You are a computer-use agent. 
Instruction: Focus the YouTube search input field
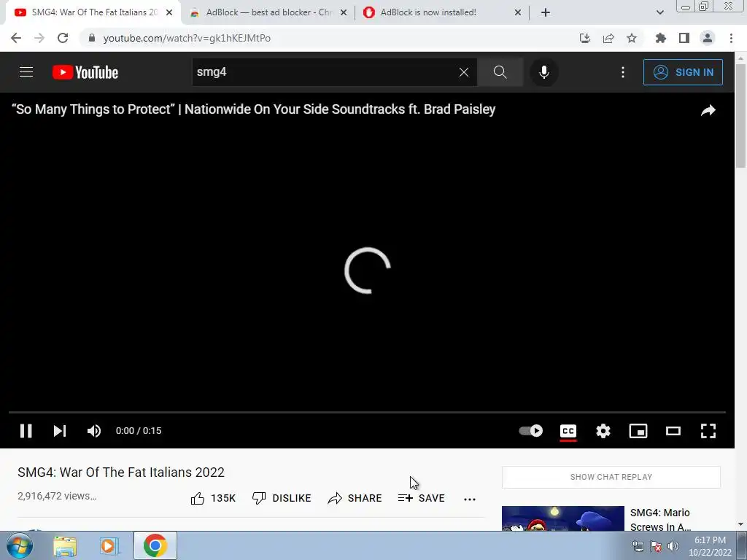(324, 72)
